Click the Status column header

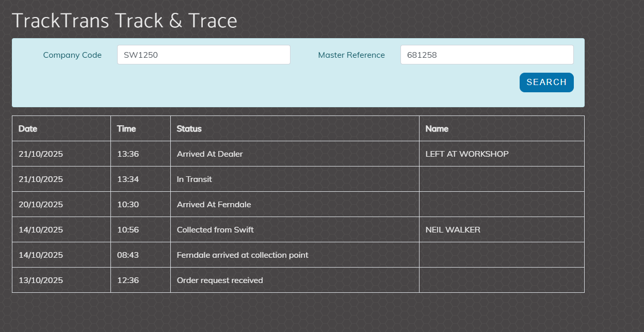point(189,129)
